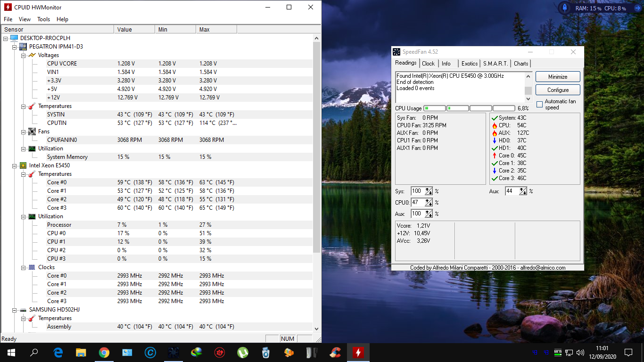Click the SpeedFan event log scrollbar
The image size is (644, 362).
[x=528, y=87]
